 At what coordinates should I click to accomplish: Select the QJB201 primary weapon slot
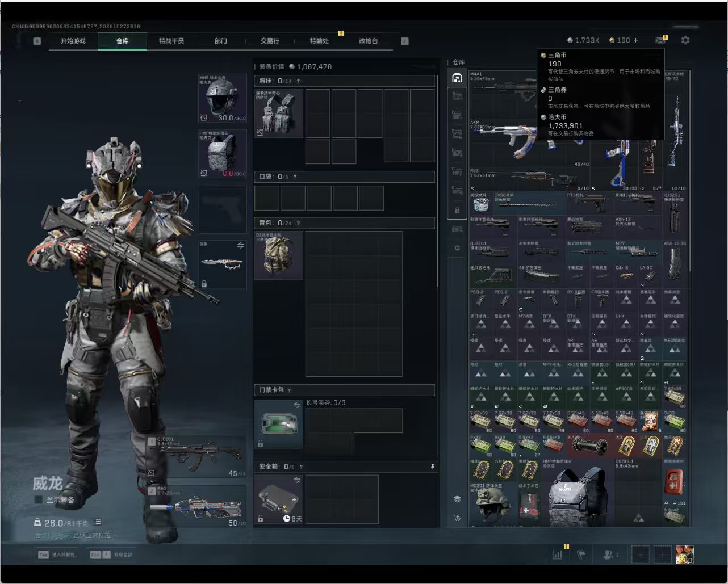coord(196,457)
